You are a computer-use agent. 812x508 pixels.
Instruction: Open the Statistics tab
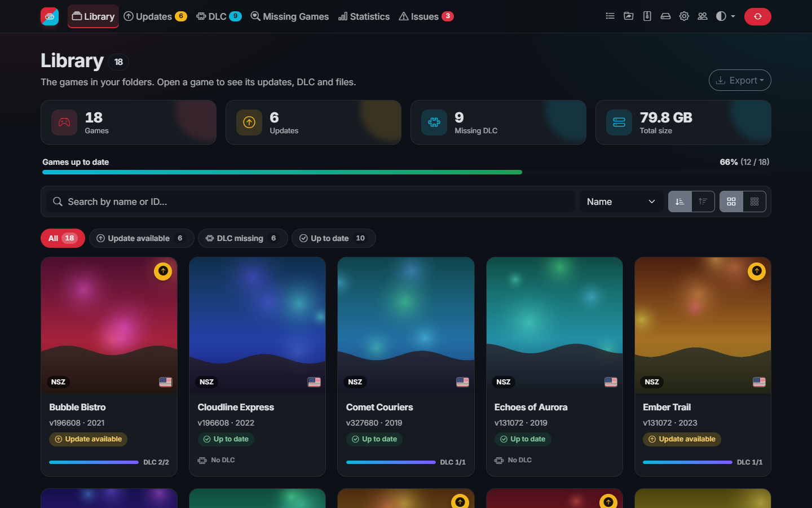[364, 16]
